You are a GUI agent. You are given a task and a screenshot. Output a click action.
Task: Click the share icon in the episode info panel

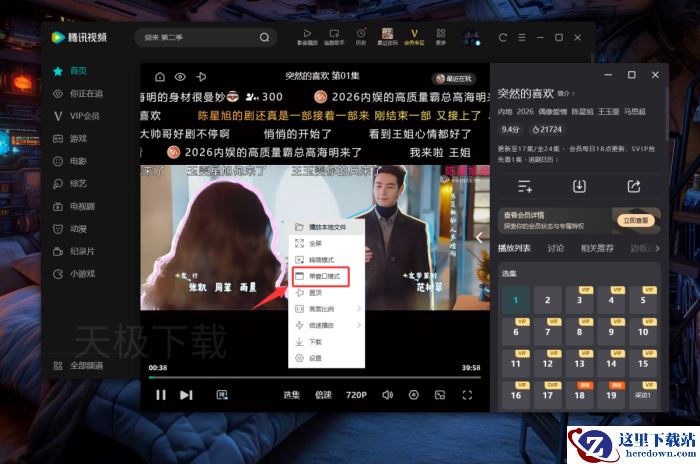(634, 186)
